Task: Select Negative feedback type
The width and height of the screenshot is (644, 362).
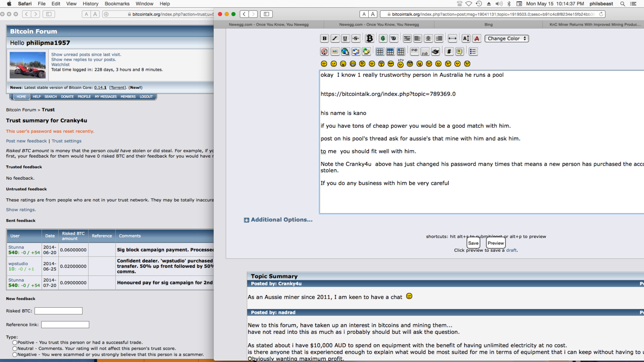Action: coord(14,355)
